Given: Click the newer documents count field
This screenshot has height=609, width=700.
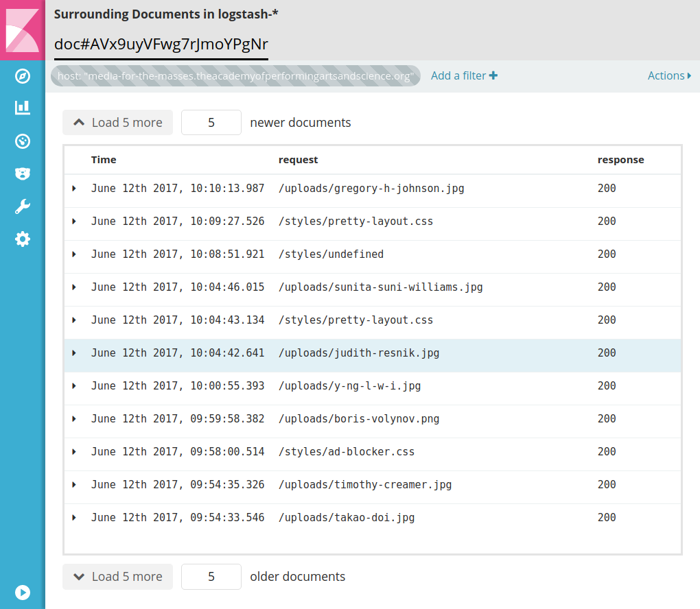Looking at the screenshot, I should tap(211, 122).
